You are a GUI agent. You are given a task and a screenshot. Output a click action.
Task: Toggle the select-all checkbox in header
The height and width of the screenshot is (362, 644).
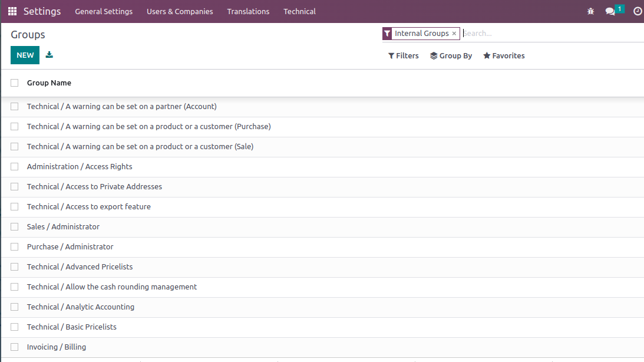coord(15,83)
